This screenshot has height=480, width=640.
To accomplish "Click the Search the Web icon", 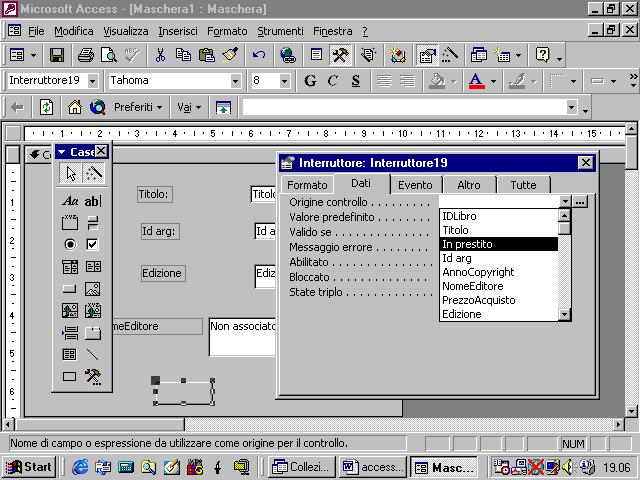I will (98, 107).
